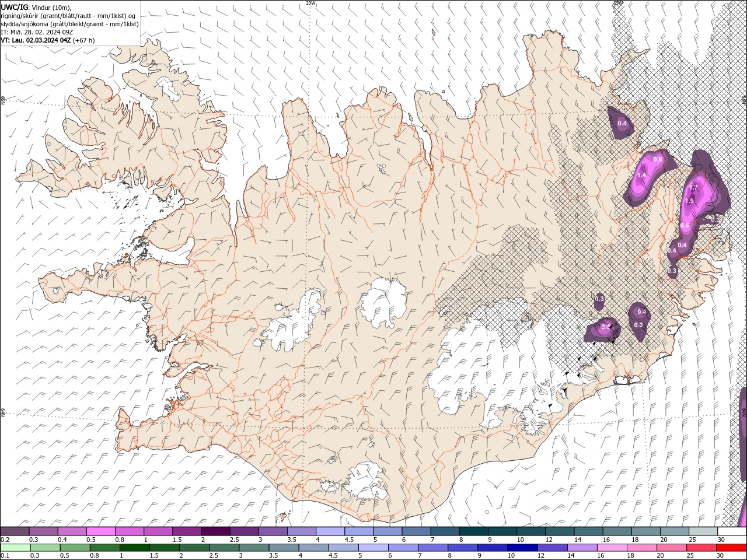
Task: Click the '0.1' label starting the bottom legend row
Action: click(x=5, y=555)
